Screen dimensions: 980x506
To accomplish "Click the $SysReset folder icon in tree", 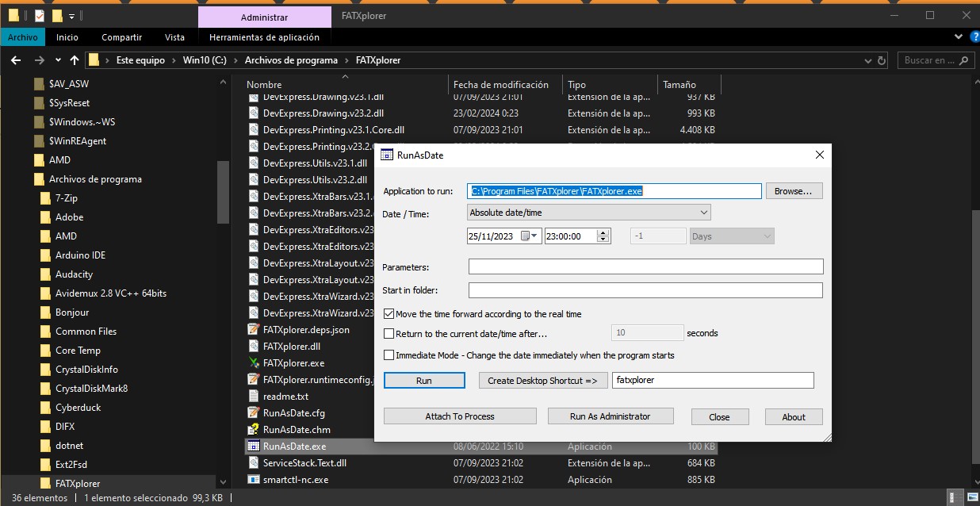I will (40, 103).
